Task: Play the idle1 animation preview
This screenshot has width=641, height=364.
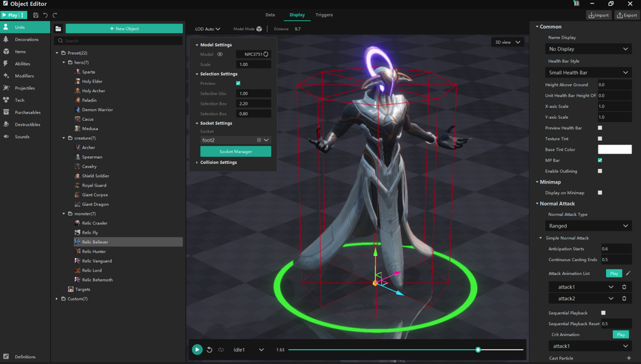Action: [197, 349]
